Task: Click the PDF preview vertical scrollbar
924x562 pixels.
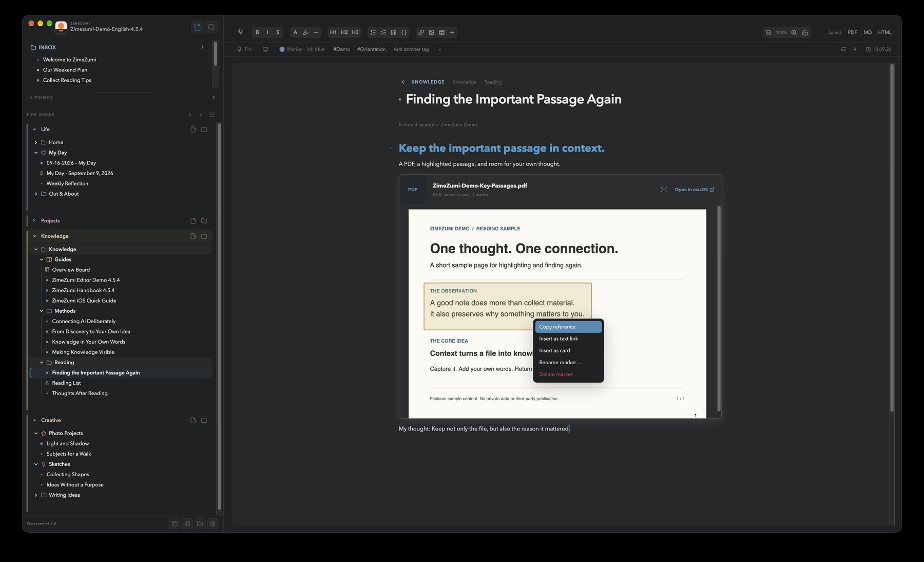Action: pyautogui.click(x=719, y=308)
